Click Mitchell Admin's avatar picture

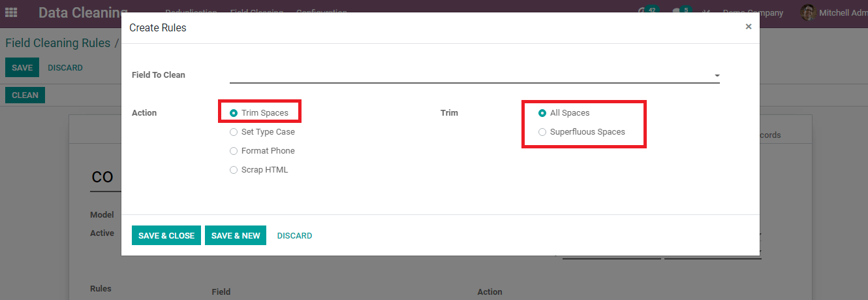pyautogui.click(x=808, y=12)
